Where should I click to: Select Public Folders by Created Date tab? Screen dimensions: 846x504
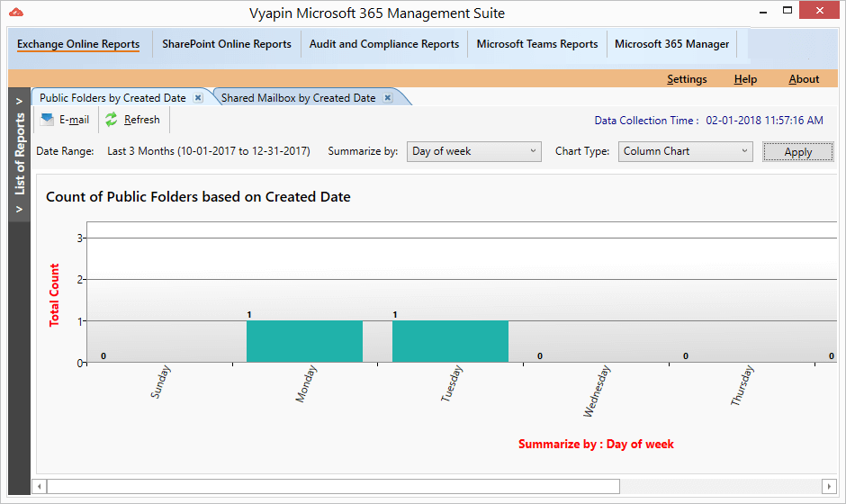click(112, 98)
